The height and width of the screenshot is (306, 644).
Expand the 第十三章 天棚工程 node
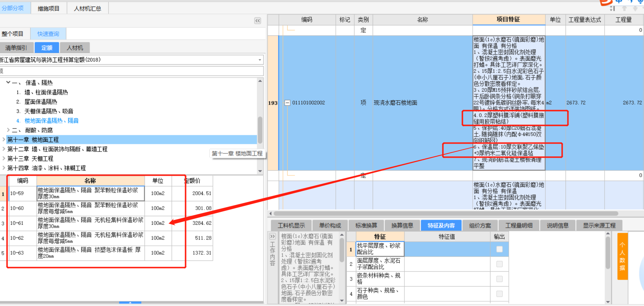pos(4,158)
